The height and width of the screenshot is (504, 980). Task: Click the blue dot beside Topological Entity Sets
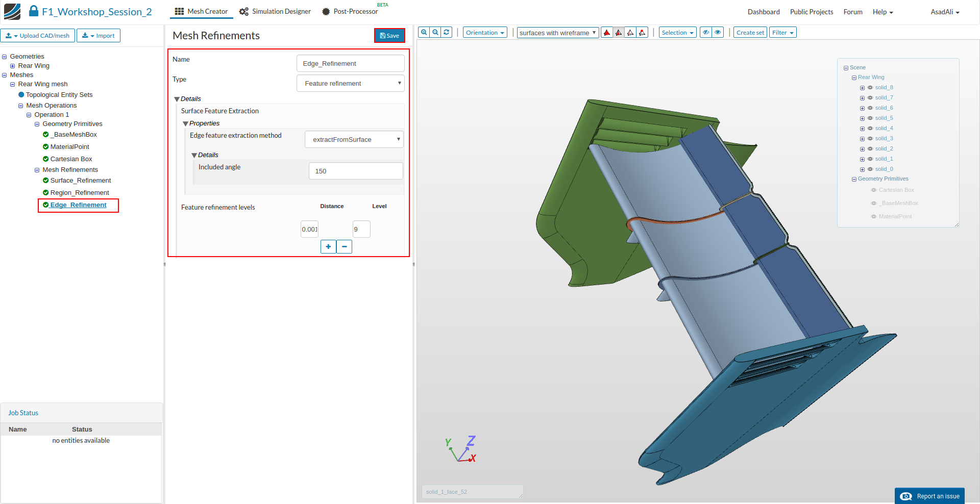[21, 95]
